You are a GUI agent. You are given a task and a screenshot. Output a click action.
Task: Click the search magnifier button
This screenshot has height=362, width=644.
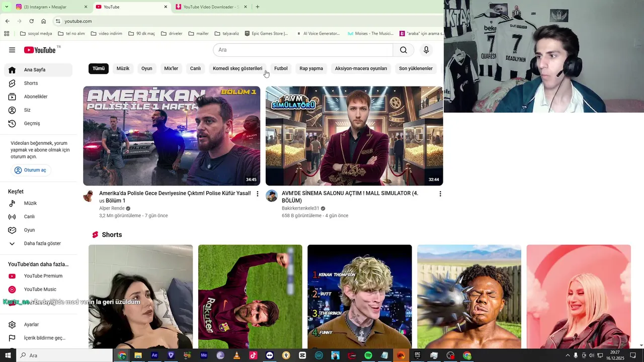(x=404, y=50)
